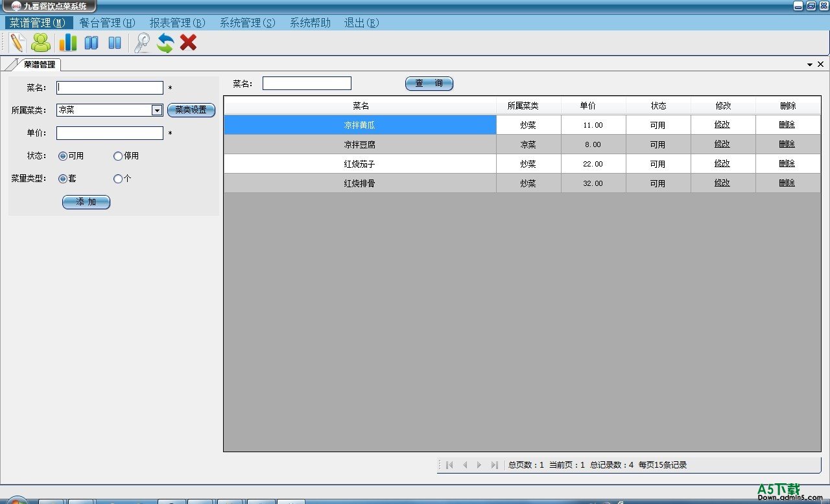The width and height of the screenshot is (830, 504).
Task: Focus the 单价 price input field
Action: (110, 133)
